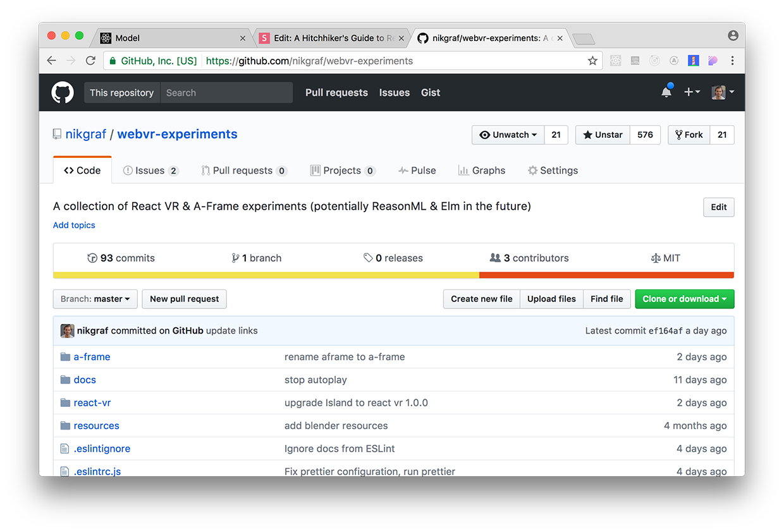This screenshot has width=784, height=532.
Task: View the 93 commits
Action: 121,258
